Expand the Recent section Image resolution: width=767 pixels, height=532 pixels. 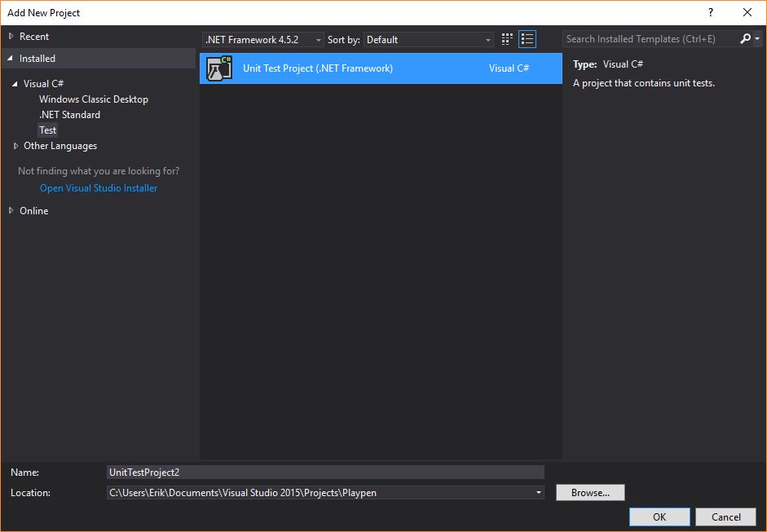[11, 36]
